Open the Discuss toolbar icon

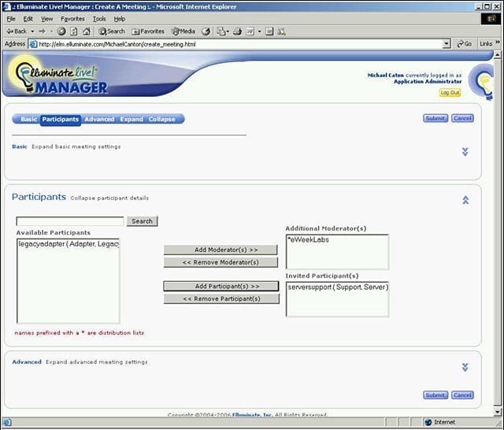[x=269, y=32]
